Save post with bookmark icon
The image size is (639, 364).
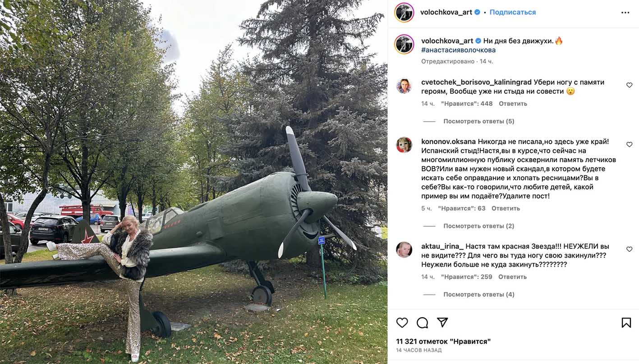[x=626, y=323]
